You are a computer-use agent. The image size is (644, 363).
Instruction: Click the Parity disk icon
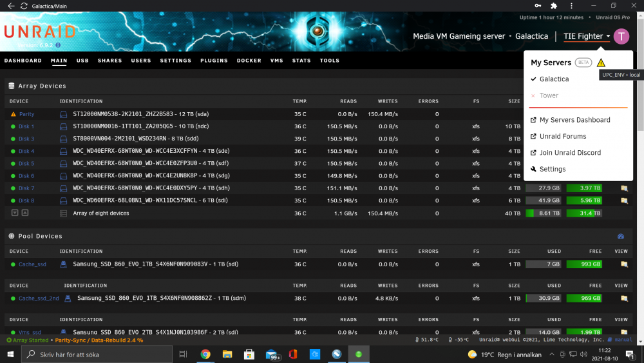pyautogui.click(x=63, y=114)
